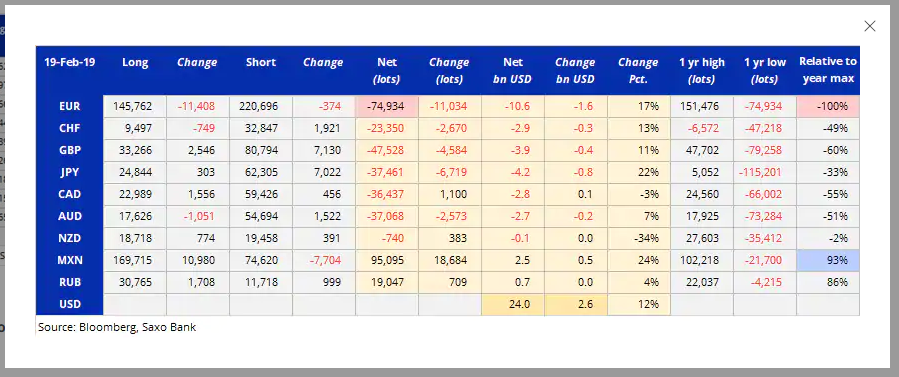The height and width of the screenshot is (377, 899).
Task: Click AUD 1 yr low -73,284
Action: pyautogui.click(x=765, y=216)
